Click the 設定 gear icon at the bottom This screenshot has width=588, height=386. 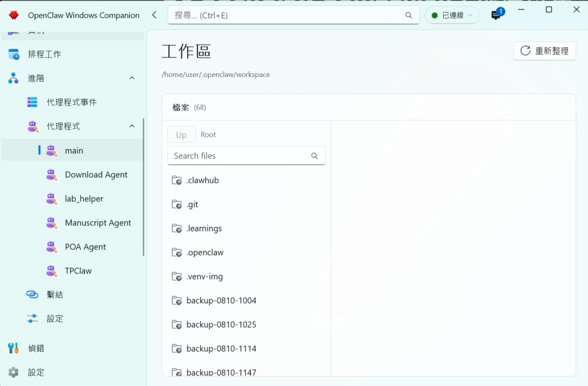(x=14, y=372)
